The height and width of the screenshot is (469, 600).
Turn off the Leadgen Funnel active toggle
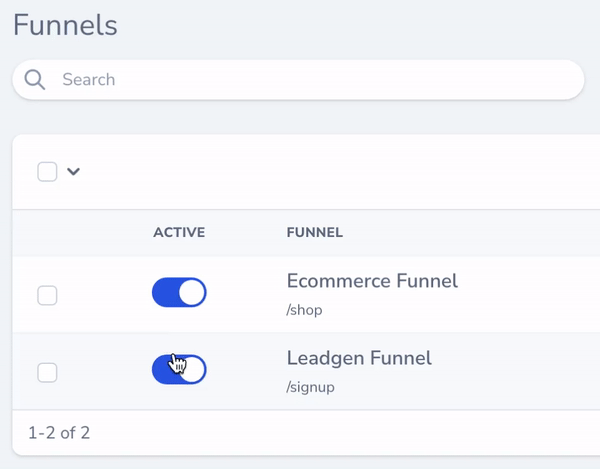(x=179, y=370)
